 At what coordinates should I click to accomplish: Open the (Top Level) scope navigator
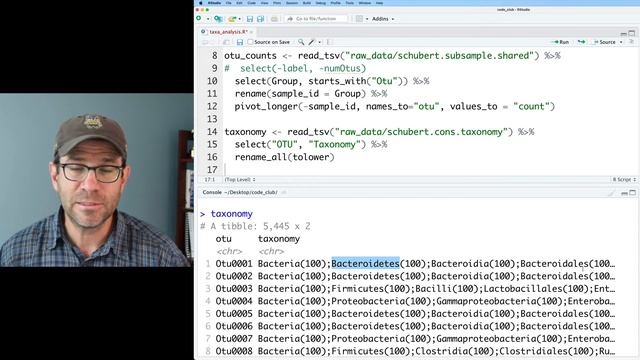240,180
